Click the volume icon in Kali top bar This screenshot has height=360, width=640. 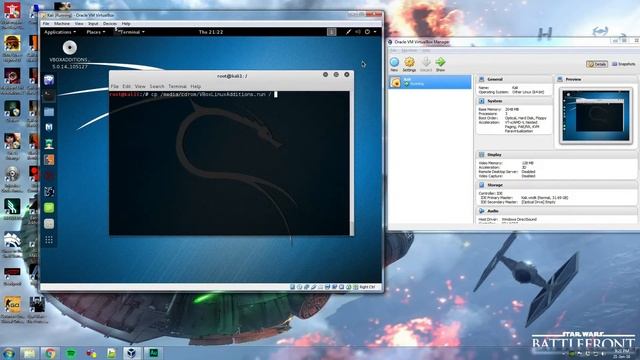point(358,32)
